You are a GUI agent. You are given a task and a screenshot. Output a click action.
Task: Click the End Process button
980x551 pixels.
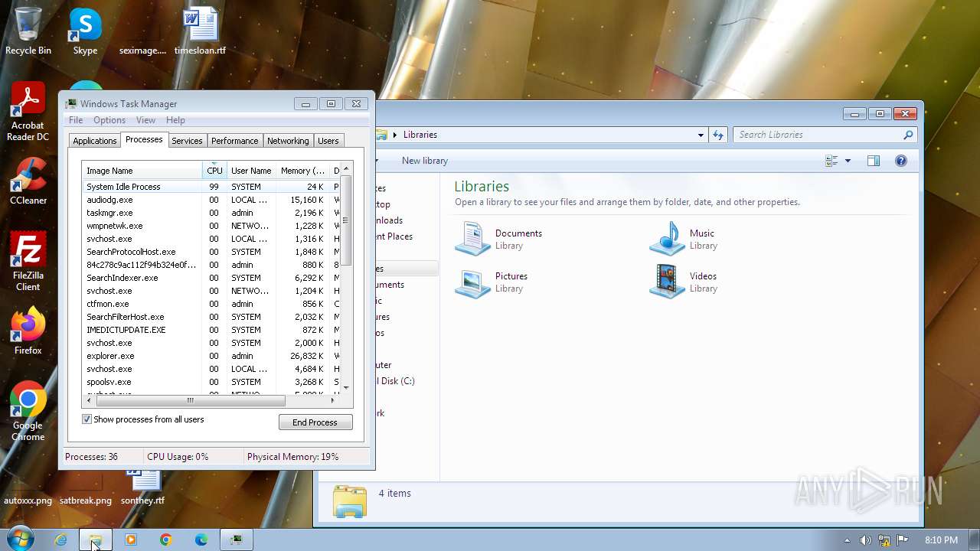[x=315, y=422]
